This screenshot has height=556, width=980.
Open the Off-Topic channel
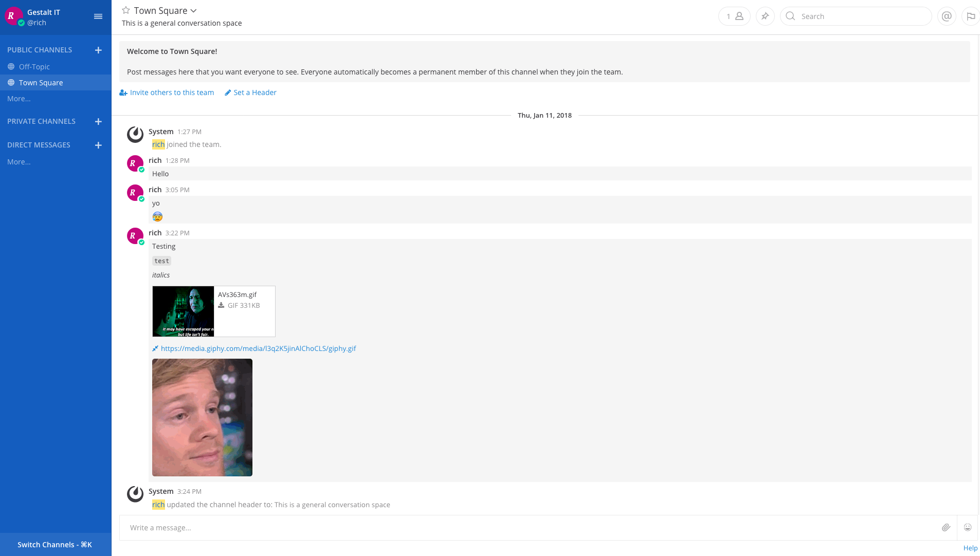[x=34, y=67]
